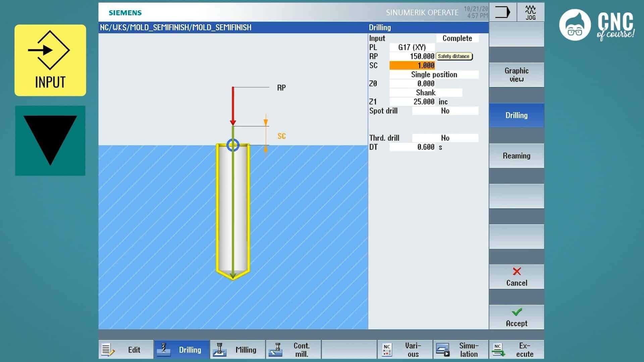Change the Shank reference selection

(425, 93)
